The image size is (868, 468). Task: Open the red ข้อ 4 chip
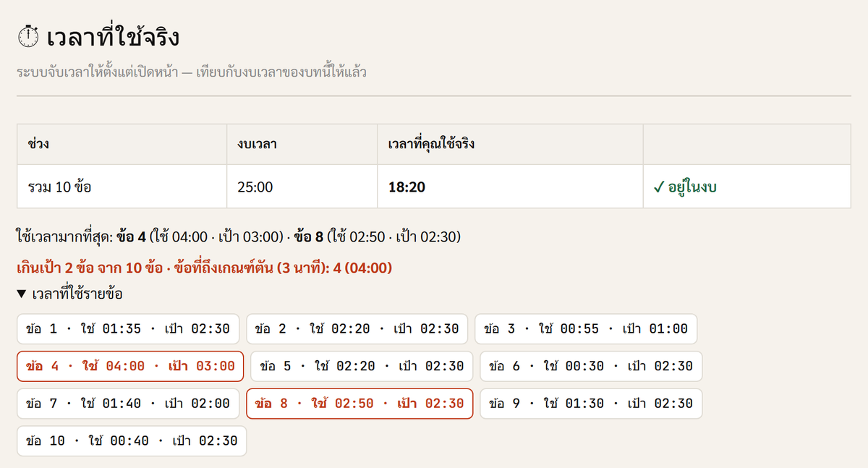click(130, 366)
